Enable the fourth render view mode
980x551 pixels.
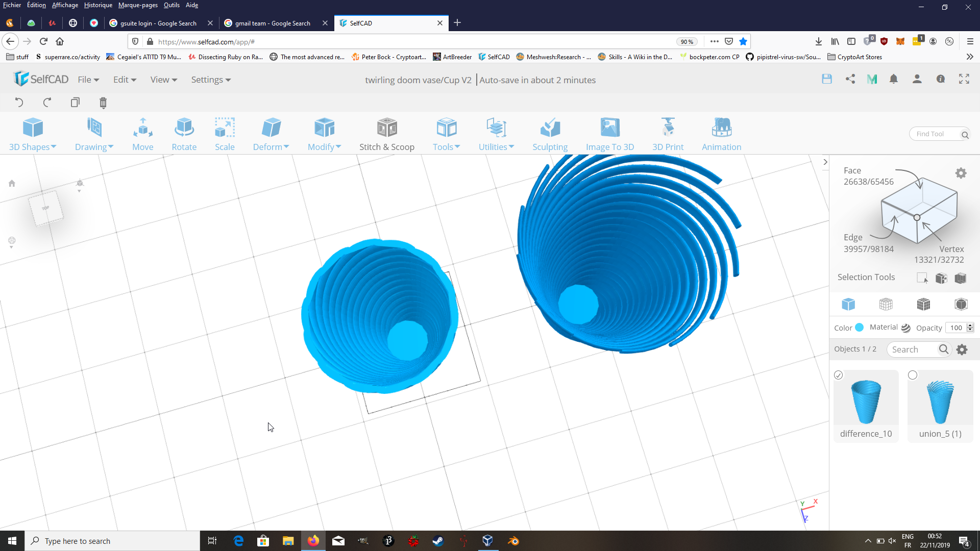(x=961, y=305)
